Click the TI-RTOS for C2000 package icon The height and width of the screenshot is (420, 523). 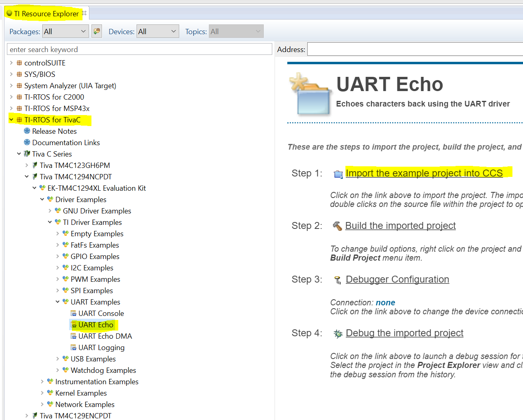pyautogui.click(x=19, y=97)
